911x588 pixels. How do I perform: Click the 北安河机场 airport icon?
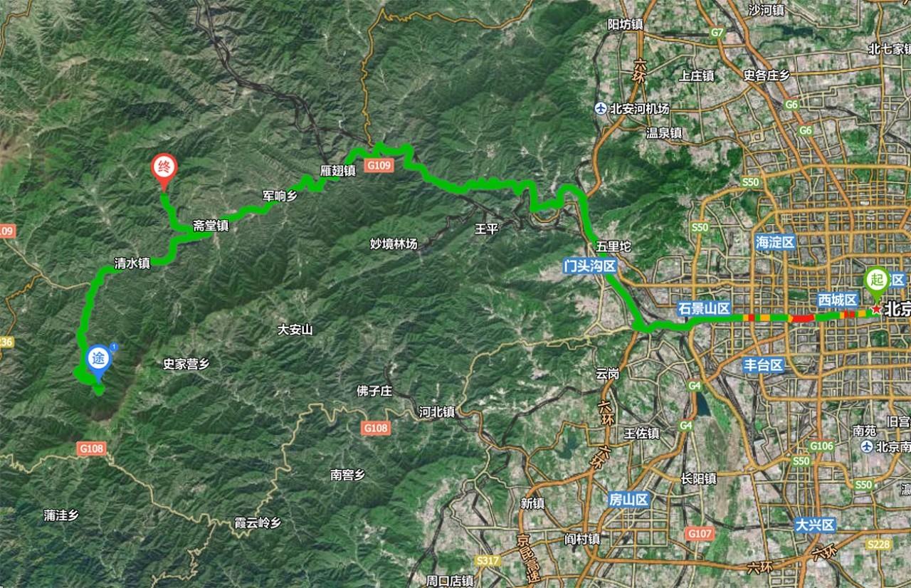coord(603,109)
